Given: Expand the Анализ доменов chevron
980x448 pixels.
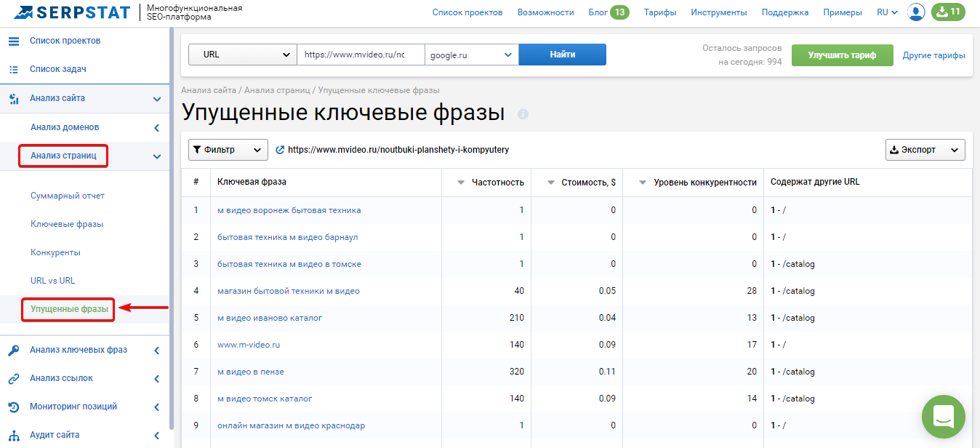Looking at the screenshot, I should click(x=156, y=128).
